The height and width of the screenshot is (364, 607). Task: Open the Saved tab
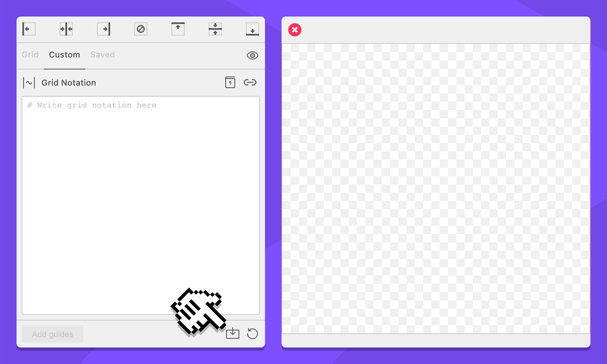pos(103,55)
